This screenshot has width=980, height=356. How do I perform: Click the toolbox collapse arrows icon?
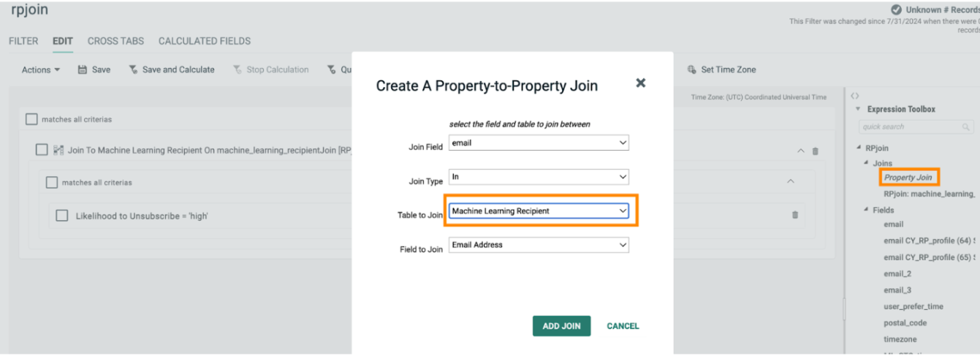pos(855,96)
